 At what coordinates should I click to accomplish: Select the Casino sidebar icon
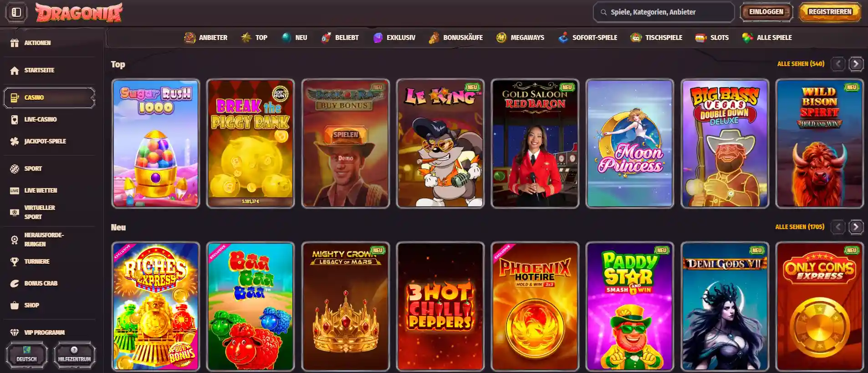pyautogui.click(x=15, y=97)
